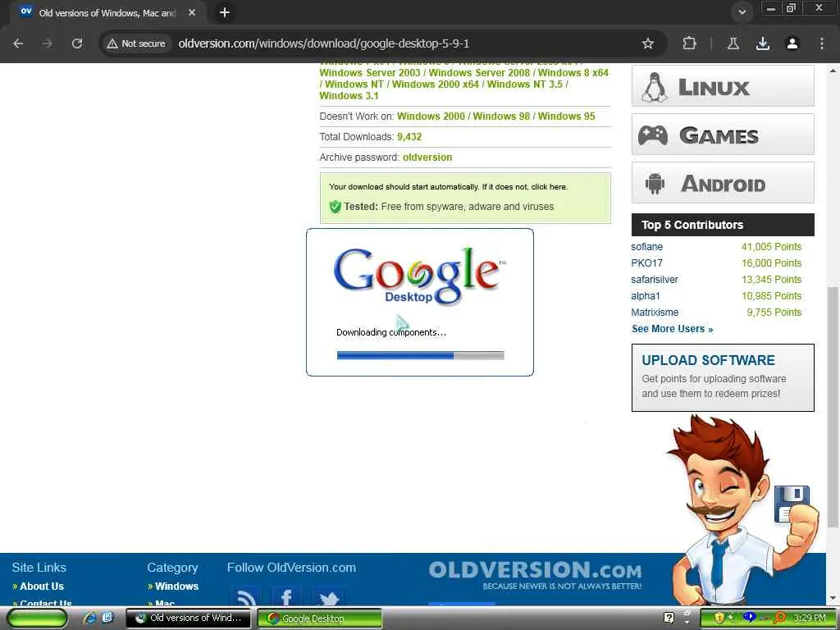840x630 pixels.
Task: Open the Chrome three-dot menu
Action: click(822, 43)
